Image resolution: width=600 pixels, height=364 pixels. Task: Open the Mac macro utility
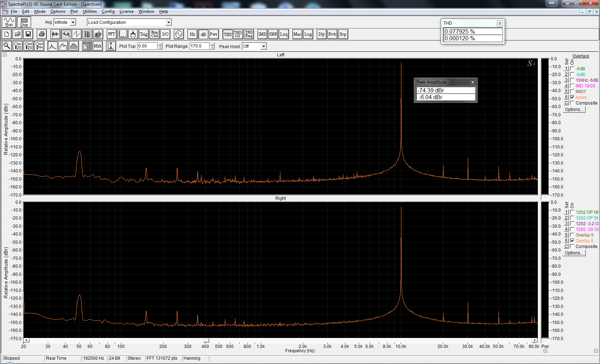[x=297, y=34]
